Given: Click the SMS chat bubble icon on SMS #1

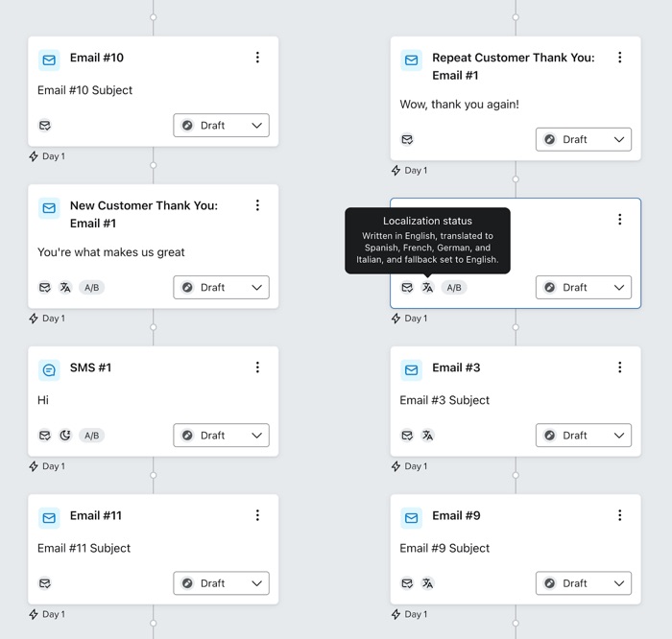Looking at the screenshot, I should coord(49,369).
